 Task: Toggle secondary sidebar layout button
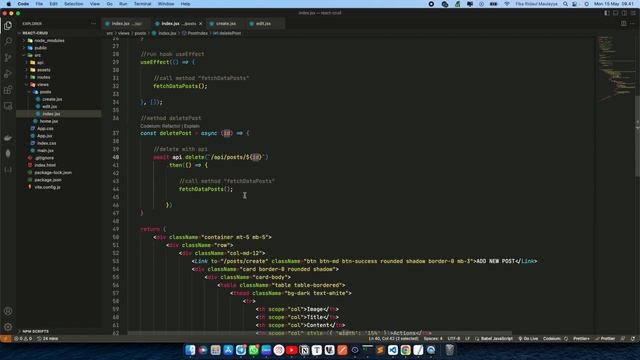pyautogui.click(x=624, y=13)
